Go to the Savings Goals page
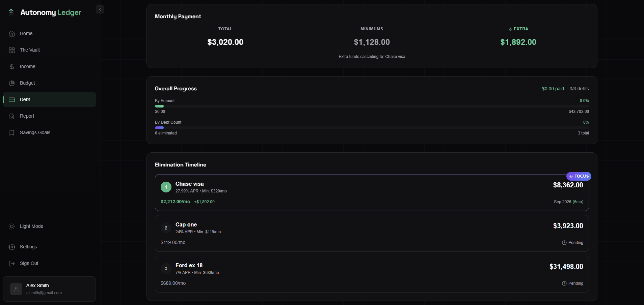 point(35,133)
